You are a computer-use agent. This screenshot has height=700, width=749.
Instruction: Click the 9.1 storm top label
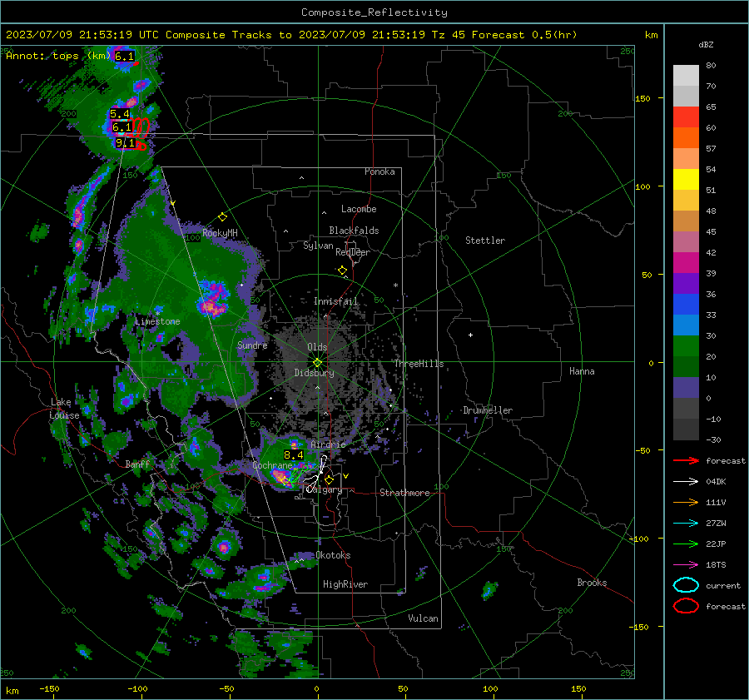[125, 143]
